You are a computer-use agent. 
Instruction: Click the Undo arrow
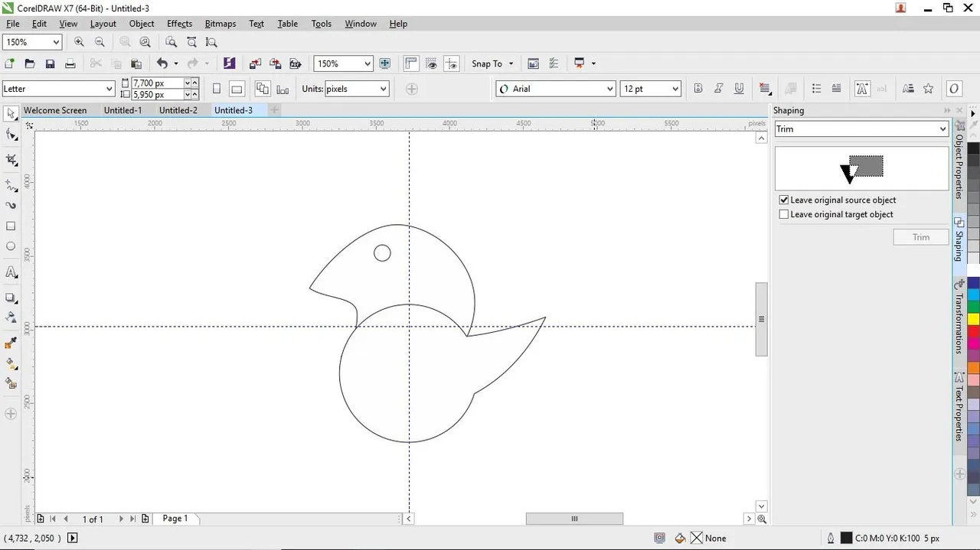[x=162, y=63]
